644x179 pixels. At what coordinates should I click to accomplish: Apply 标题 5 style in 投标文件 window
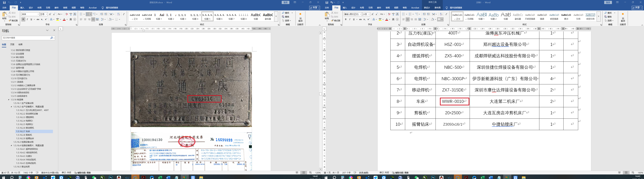click(207, 16)
